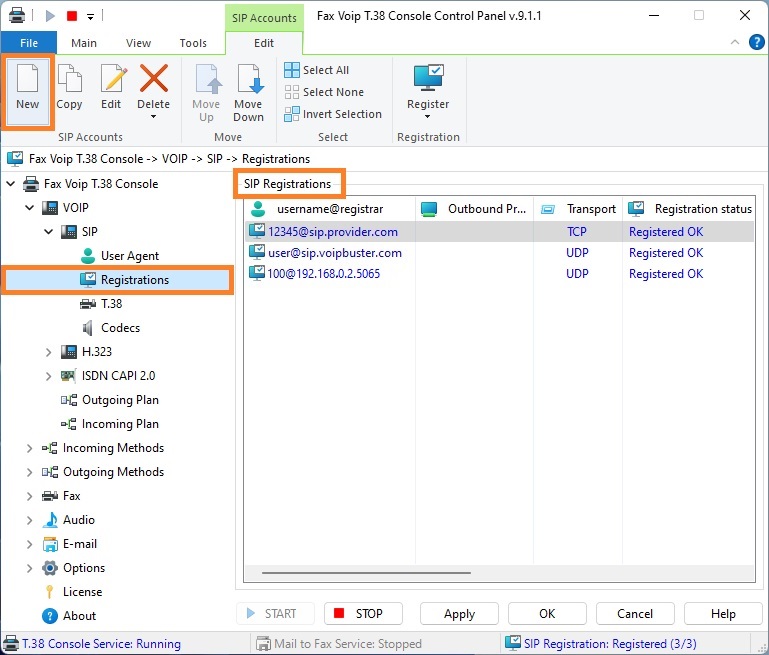
Task: Switch to the Edit ribbon tab
Action: pos(264,43)
